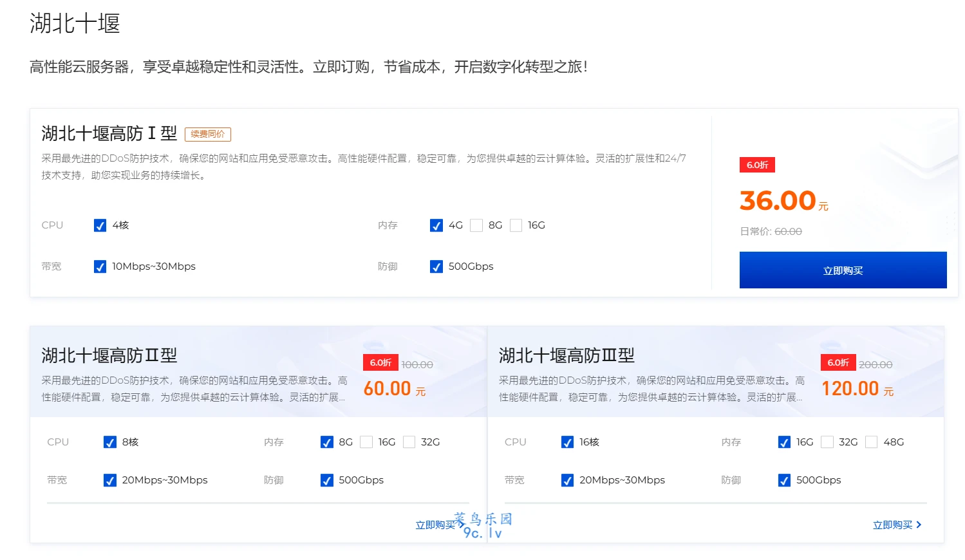Toggle the 16核 CPU checkbox

point(567,442)
